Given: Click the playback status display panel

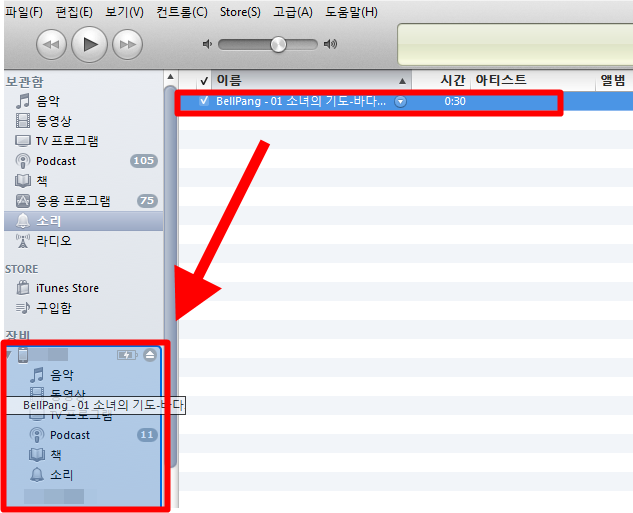Looking at the screenshot, I should point(515,44).
